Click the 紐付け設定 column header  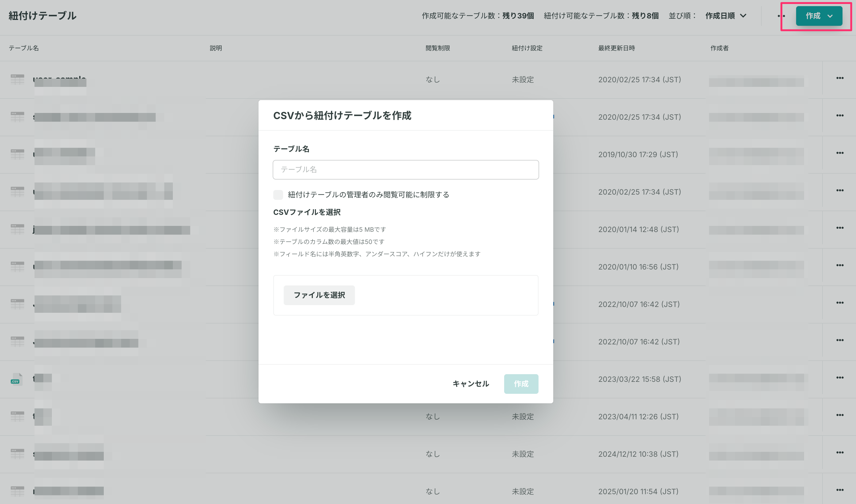527,48
